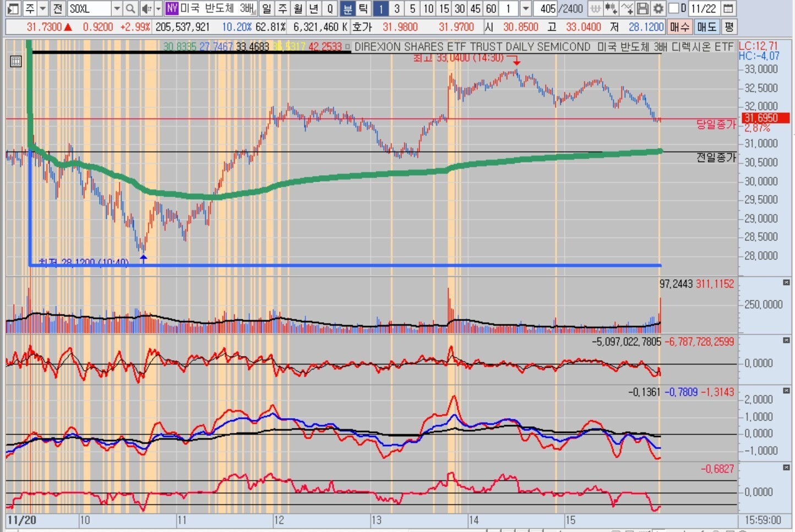Open chart settings via the gear icon

coord(658,8)
